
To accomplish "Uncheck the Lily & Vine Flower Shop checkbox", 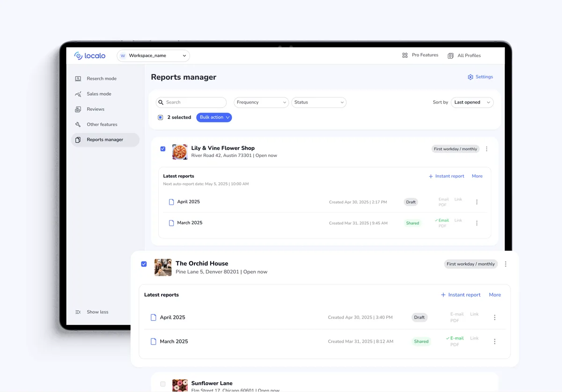I will click(x=163, y=149).
